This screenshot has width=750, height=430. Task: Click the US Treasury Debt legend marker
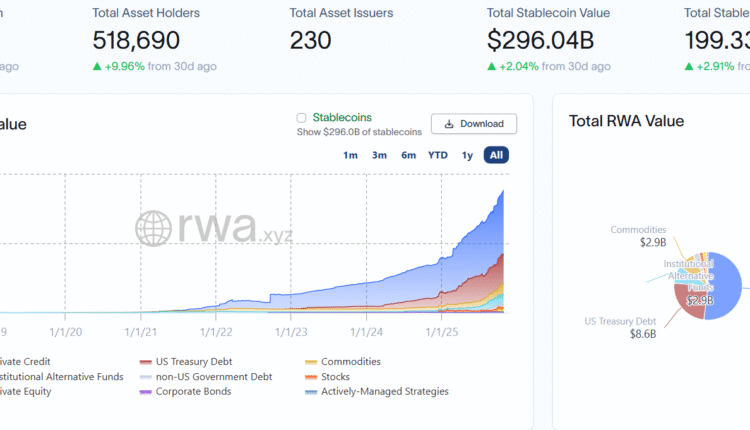click(x=146, y=362)
